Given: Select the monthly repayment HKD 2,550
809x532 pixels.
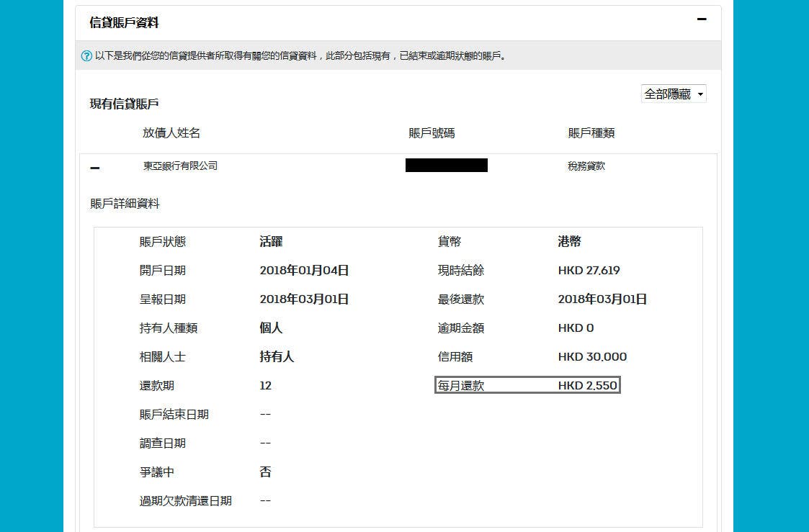Looking at the screenshot, I should [x=588, y=386].
